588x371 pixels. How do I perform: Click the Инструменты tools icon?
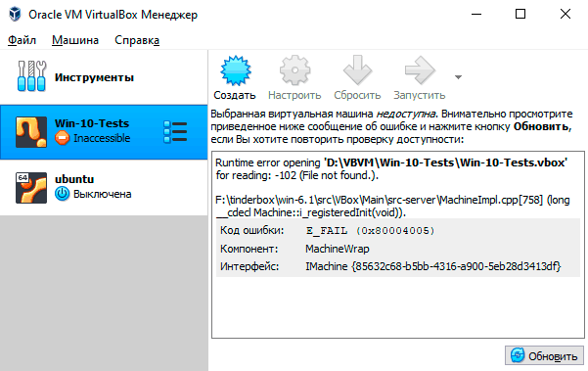tap(32, 76)
